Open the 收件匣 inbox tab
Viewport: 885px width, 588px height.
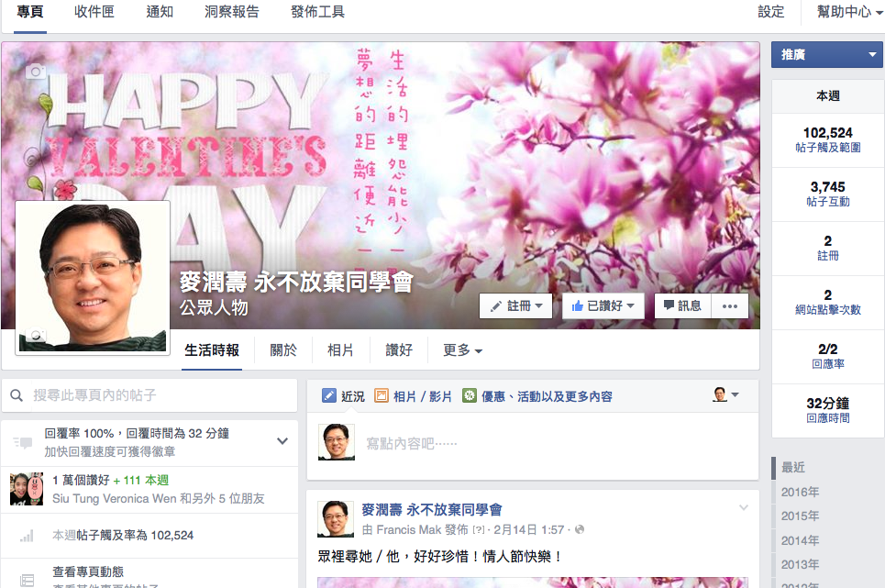(94, 12)
